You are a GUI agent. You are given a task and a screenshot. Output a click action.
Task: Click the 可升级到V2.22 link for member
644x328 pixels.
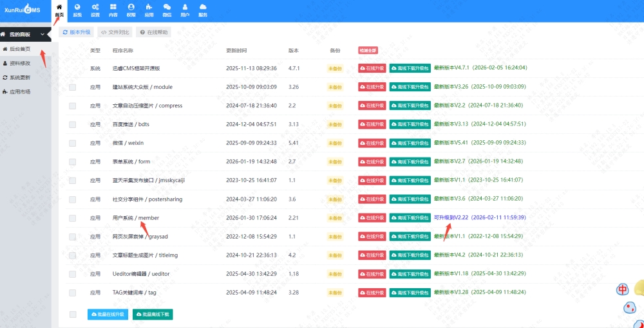tap(451, 217)
